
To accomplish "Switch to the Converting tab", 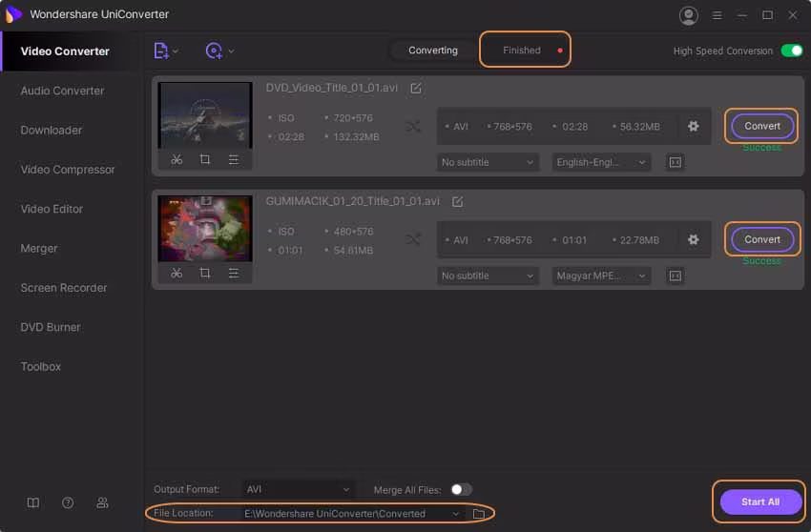I will [433, 51].
